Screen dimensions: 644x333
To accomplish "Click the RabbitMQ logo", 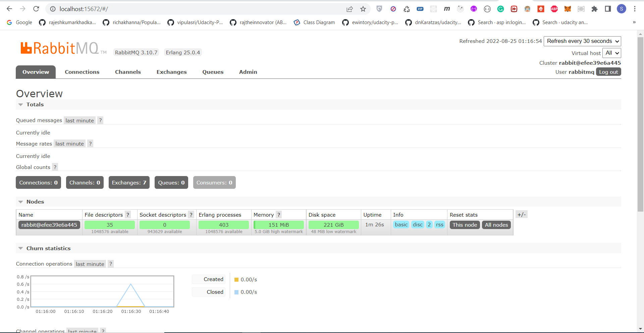I will tap(63, 48).
